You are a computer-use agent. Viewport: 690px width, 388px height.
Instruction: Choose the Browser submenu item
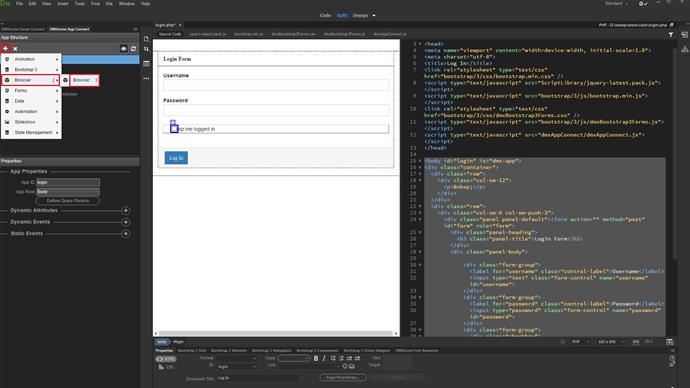pyautogui.click(x=84, y=80)
